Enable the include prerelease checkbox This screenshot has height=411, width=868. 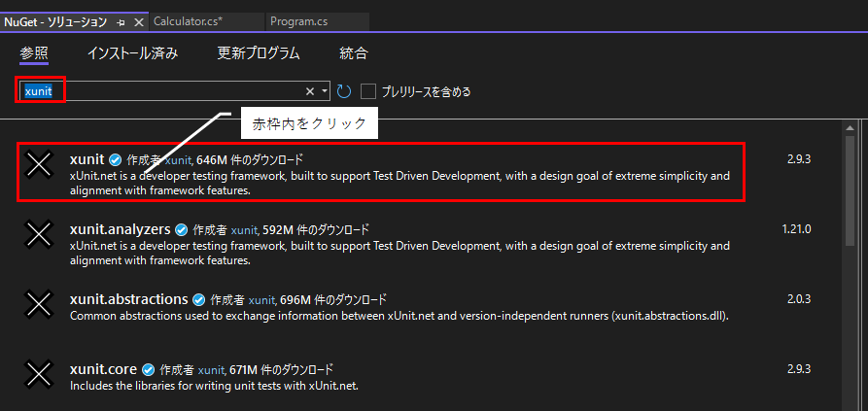(368, 91)
